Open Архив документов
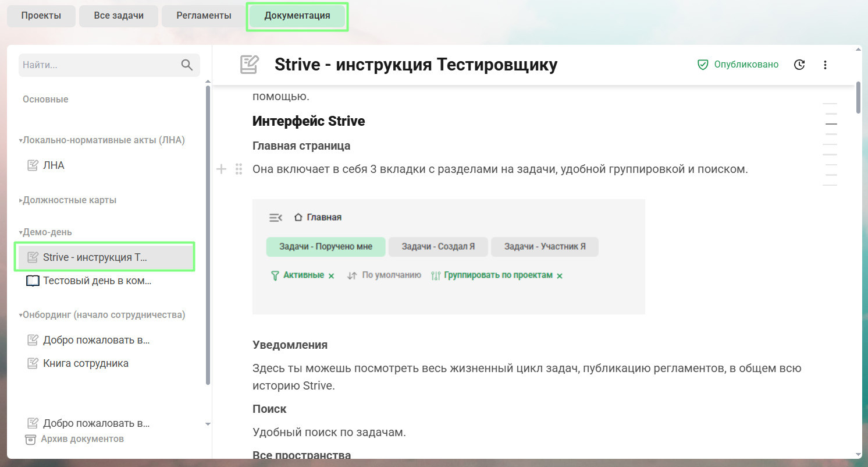 click(x=74, y=439)
